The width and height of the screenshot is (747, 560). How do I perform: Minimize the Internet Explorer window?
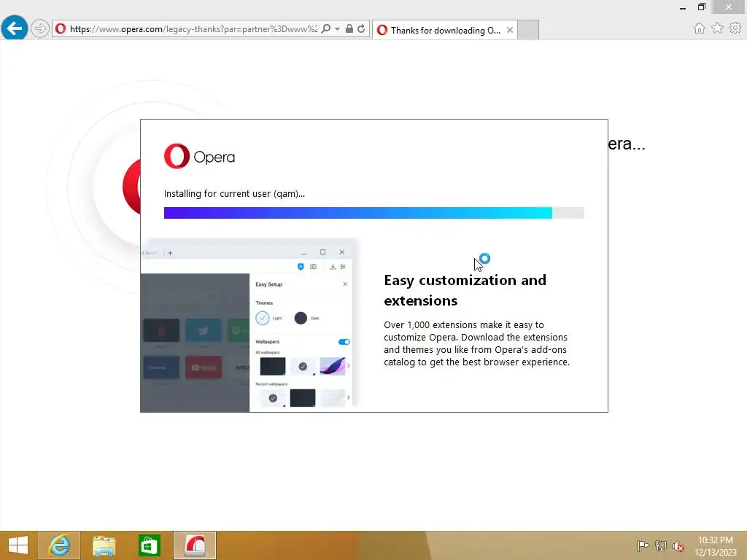click(683, 7)
